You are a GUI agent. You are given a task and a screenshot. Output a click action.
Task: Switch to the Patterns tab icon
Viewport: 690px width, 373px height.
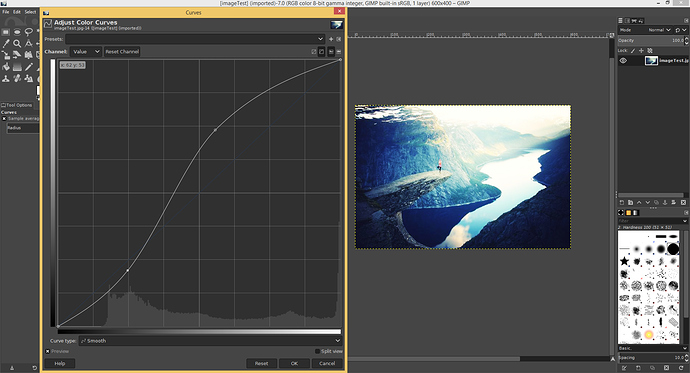628,212
